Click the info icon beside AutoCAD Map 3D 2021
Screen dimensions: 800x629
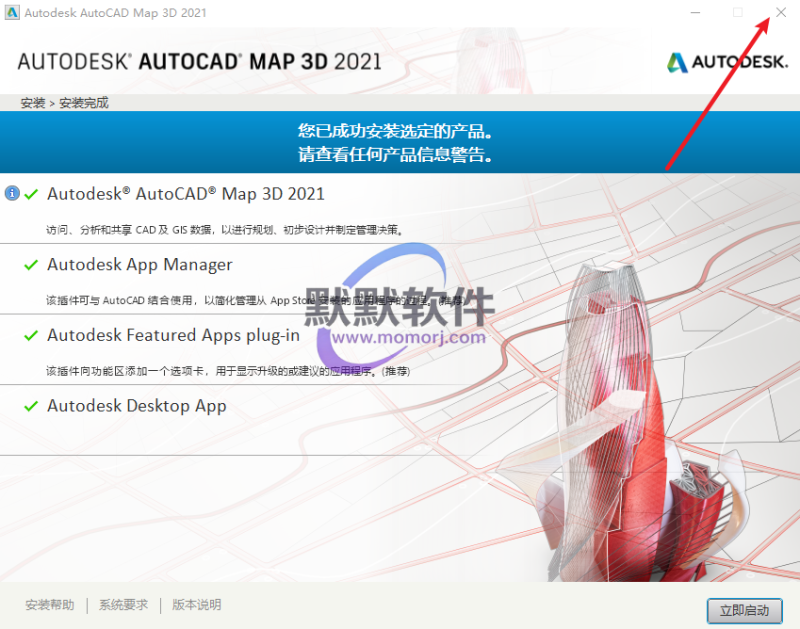pyautogui.click(x=12, y=193)
